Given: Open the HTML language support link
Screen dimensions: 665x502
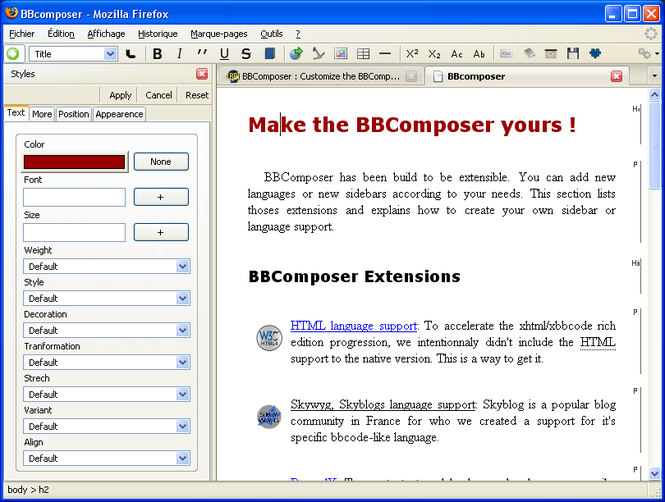Looking at the screenshot, I should (353, 326).
